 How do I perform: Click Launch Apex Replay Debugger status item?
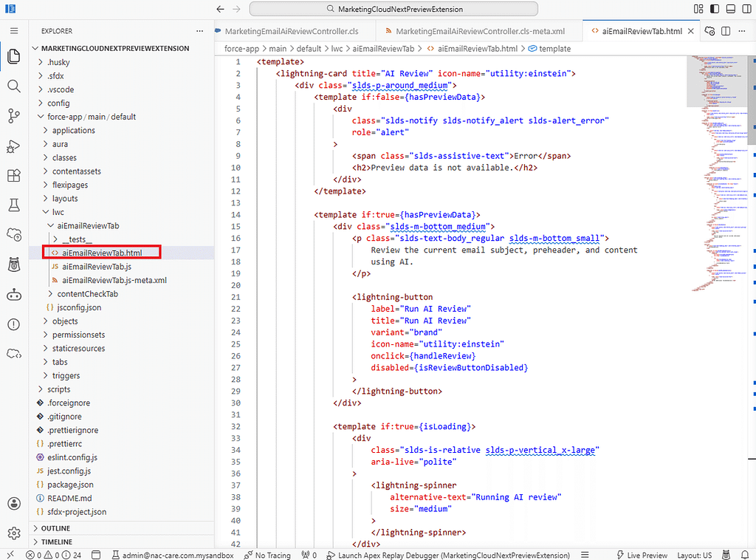(448, 555)
